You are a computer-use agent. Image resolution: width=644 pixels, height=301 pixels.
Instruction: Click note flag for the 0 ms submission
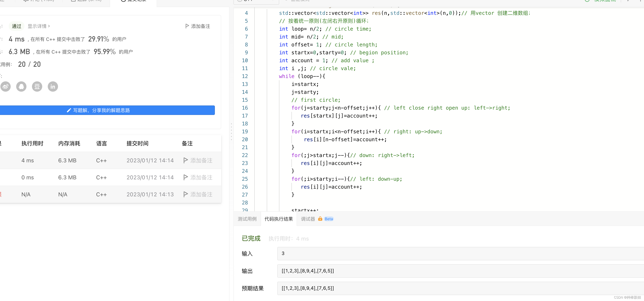click(x=185, y=177)
